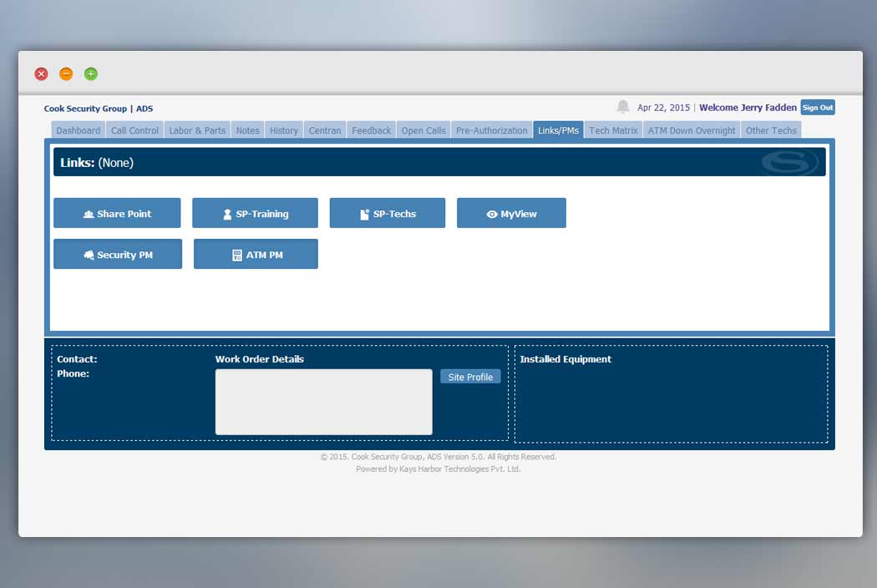Click the Work Order Details heading
The width and height of the screenshot is (877, 588).
(x=260, y=359)
